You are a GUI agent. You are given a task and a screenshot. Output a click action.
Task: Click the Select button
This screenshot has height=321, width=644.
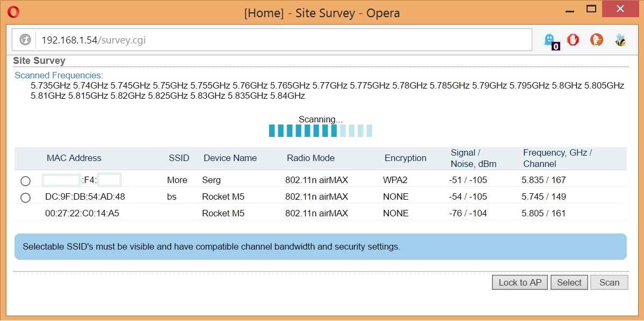[x=569, y=282]
